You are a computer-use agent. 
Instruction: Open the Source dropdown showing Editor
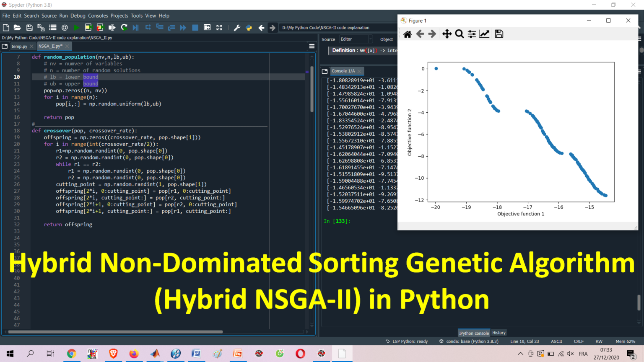[356, 39]
